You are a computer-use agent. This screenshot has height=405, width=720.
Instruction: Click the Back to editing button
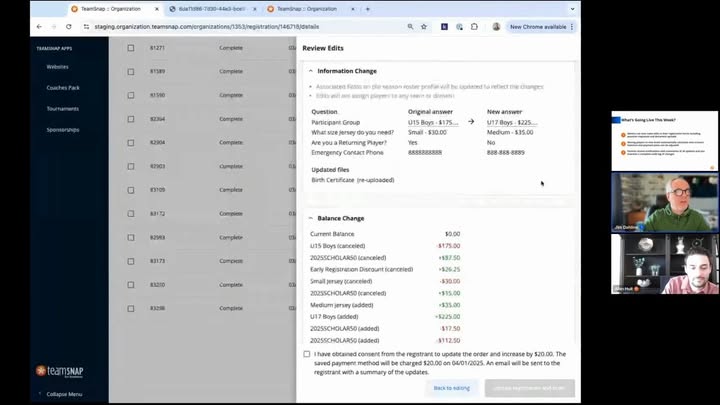pos(451,387)
